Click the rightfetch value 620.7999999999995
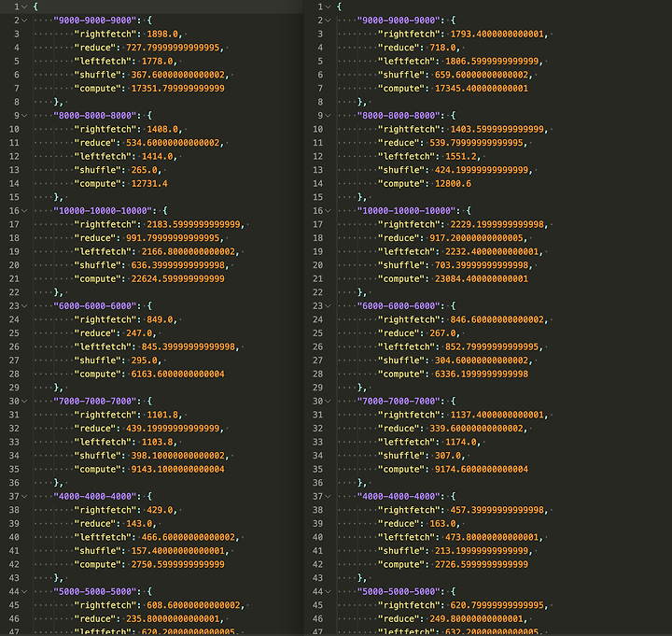This screenshot has width=672, height=636. click(497, 605)
